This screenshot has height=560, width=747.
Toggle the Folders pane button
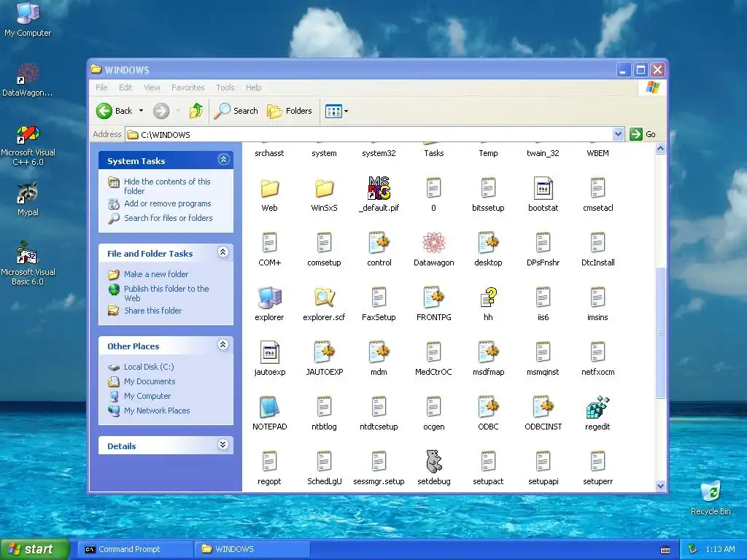(290, 111)
